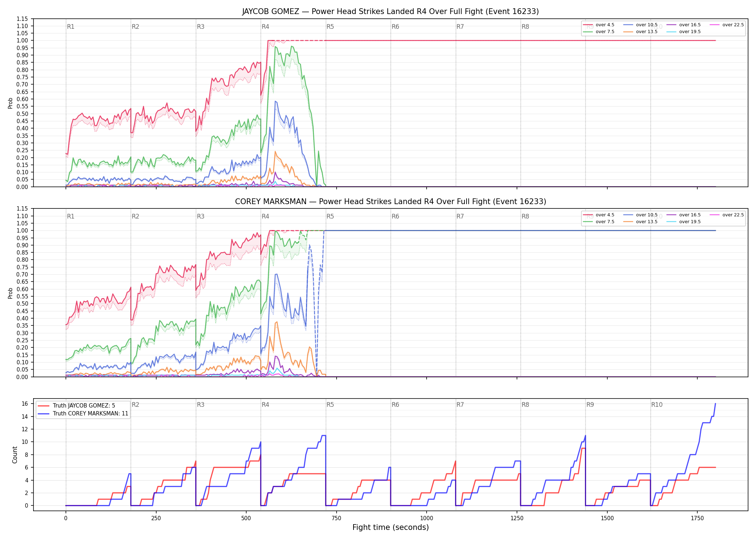Click the R9 round marker in bottom chart
This screenshot has height=540, width=756.
coord(590,405)
